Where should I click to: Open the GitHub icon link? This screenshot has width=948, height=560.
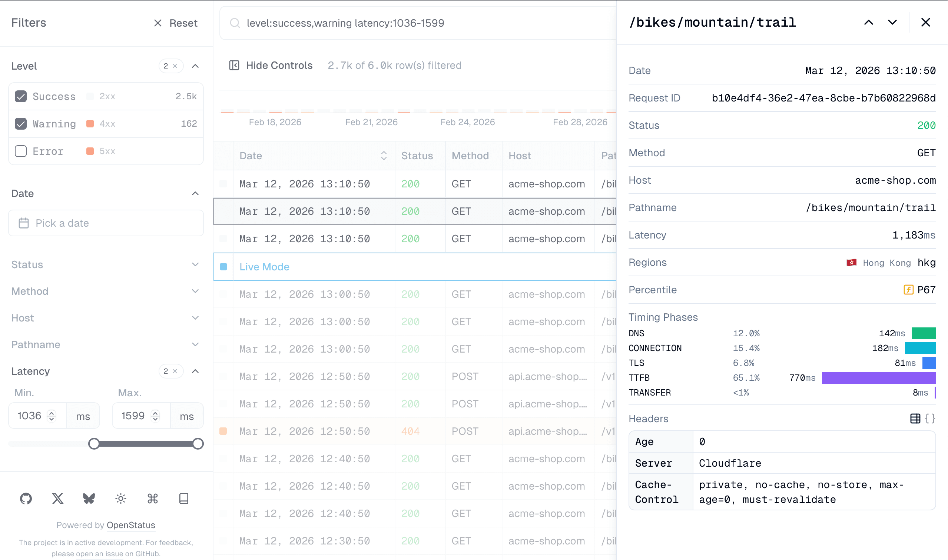point(26,499)
